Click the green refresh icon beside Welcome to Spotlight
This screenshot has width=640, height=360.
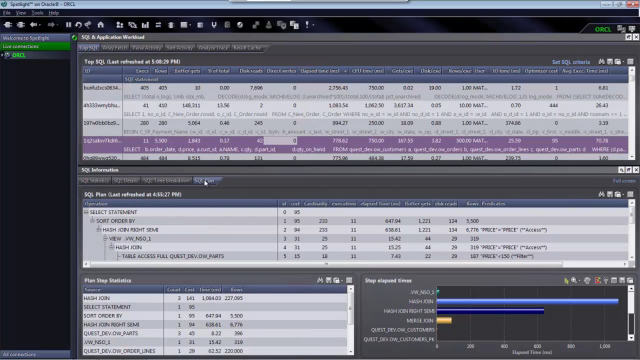[74, 38]
